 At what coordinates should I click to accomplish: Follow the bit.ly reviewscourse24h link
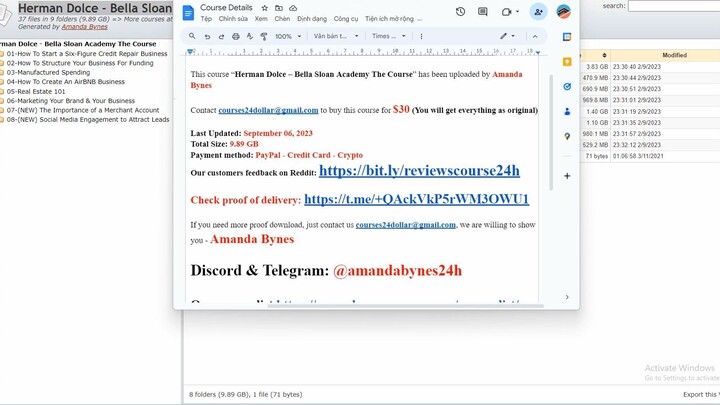(x=419, y=171)
